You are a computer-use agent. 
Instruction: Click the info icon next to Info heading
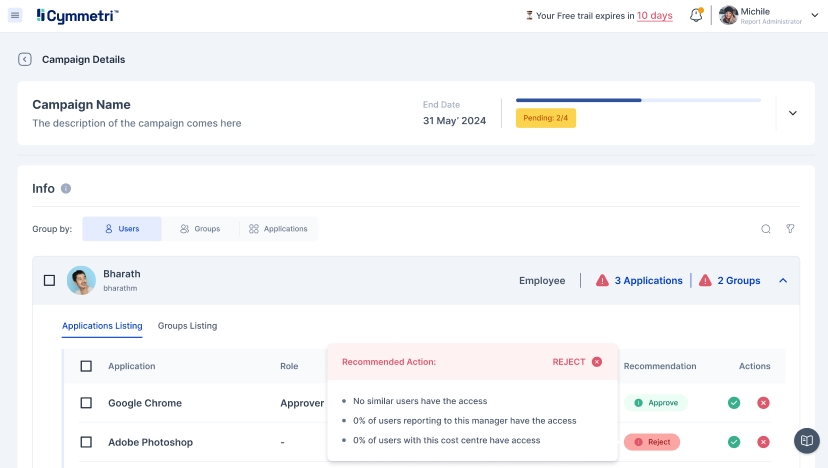tap(66, 188)
